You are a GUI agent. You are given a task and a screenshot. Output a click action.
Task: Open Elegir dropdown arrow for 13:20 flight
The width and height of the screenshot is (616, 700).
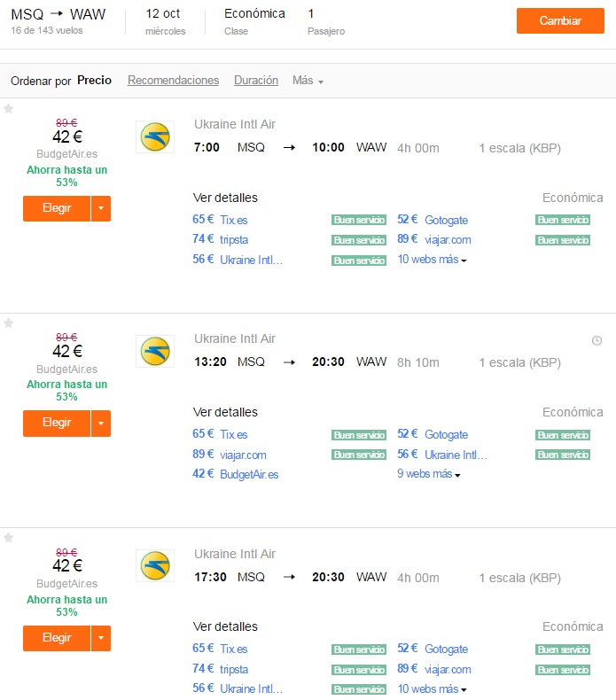[101, 424]
